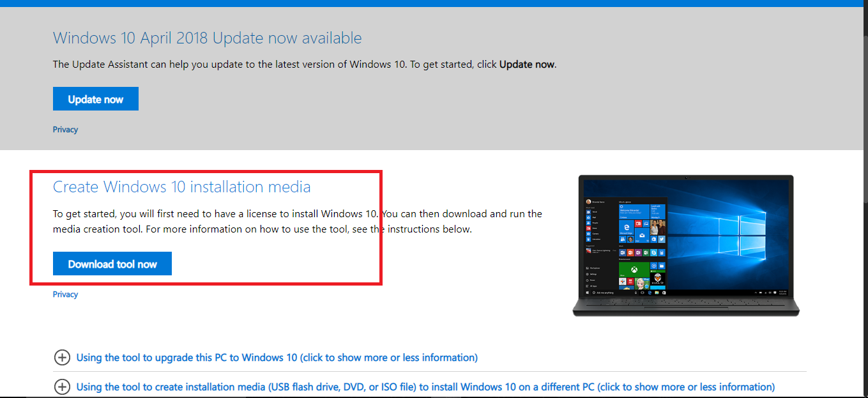Click the Download tool now button

(x=112, y=264)
